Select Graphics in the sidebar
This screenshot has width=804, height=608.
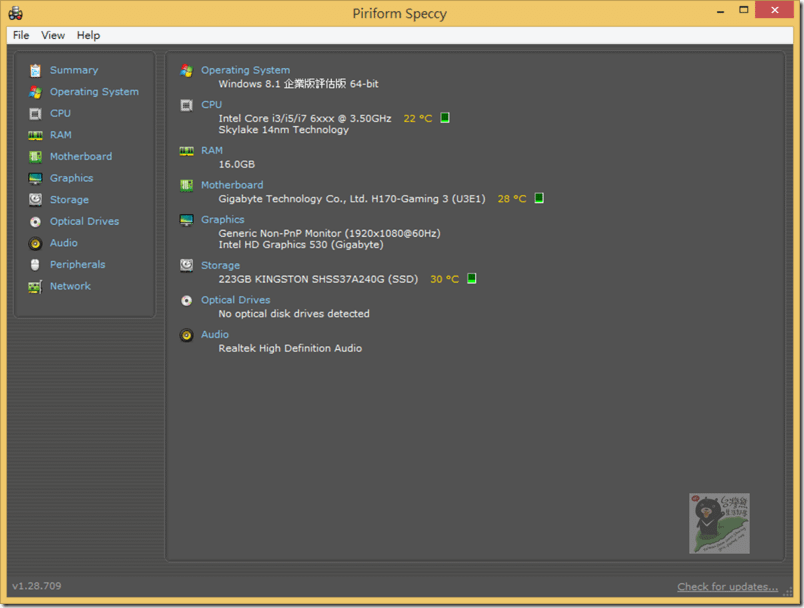[71, 178]
